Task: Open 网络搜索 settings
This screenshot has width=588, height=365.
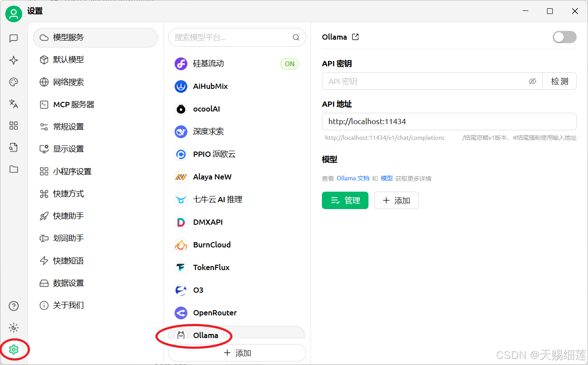Action: [x=95, y=82]
